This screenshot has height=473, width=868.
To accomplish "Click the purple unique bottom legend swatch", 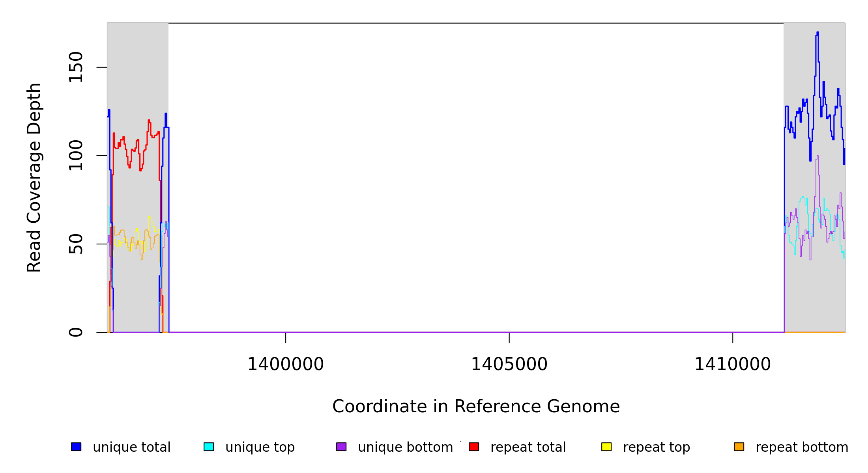I will pyautogui.click(x=341, y=447).
